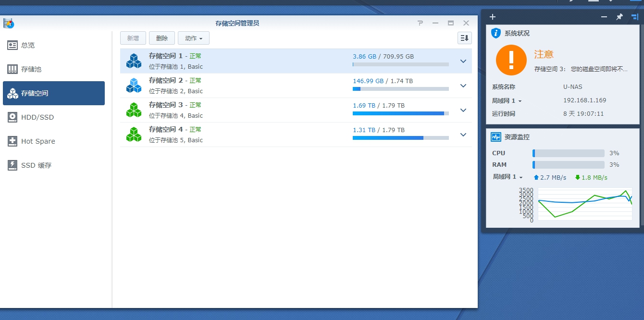644x320 pixels.
Task: Click the 2.7 MB/s upload rate
Action: (x=553, y=177)
